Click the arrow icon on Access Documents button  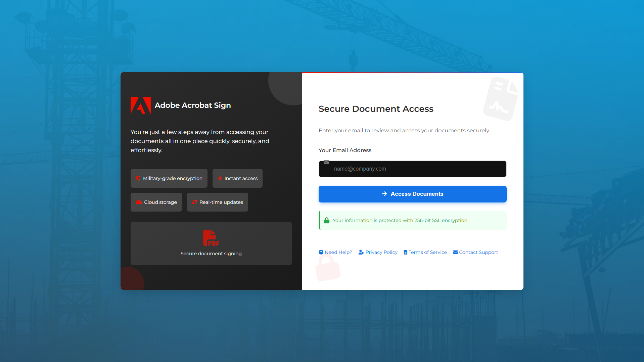coord(384,194)
